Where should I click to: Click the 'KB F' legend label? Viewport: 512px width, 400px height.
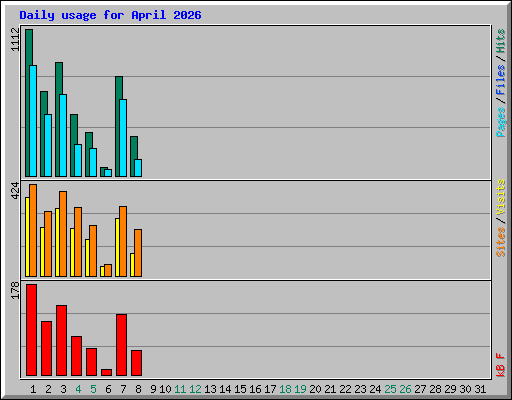click(500, 365)
